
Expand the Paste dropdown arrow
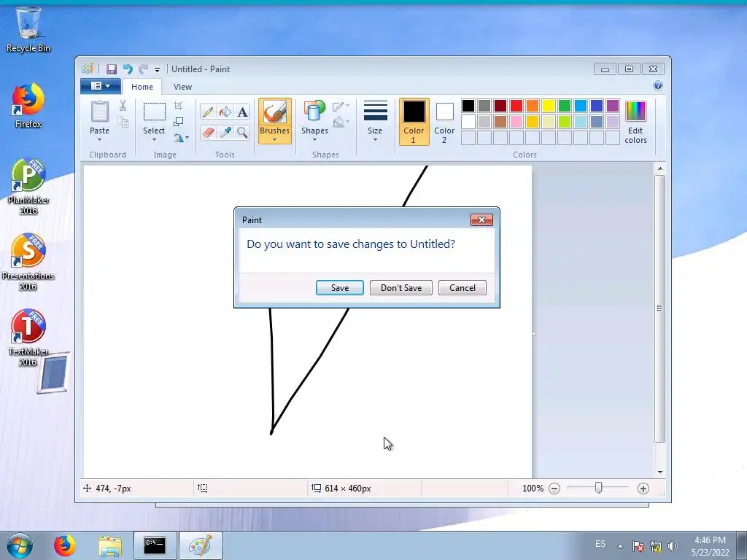(99, 139)
